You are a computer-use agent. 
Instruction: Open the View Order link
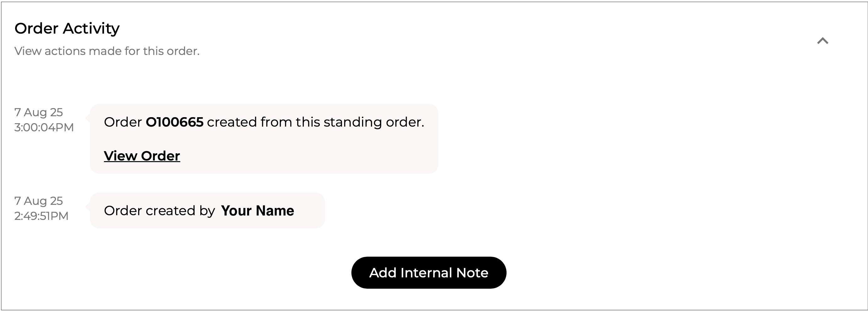(142, 156)
